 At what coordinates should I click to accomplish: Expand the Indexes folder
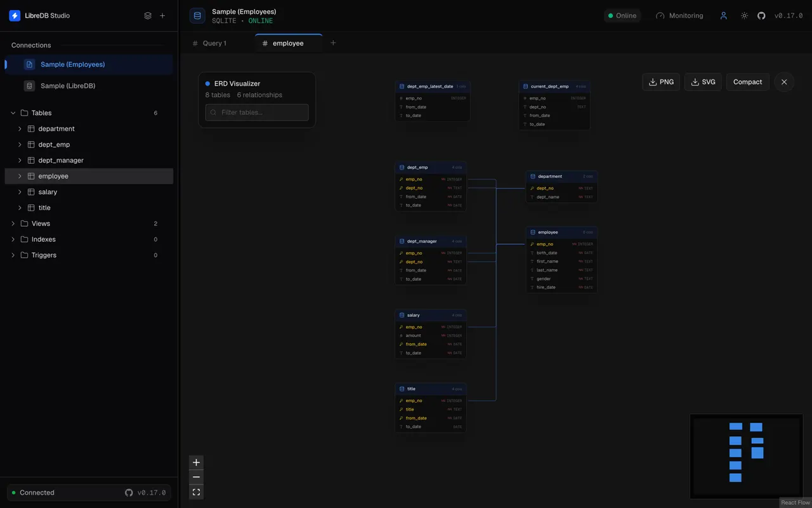pos(13,239)
